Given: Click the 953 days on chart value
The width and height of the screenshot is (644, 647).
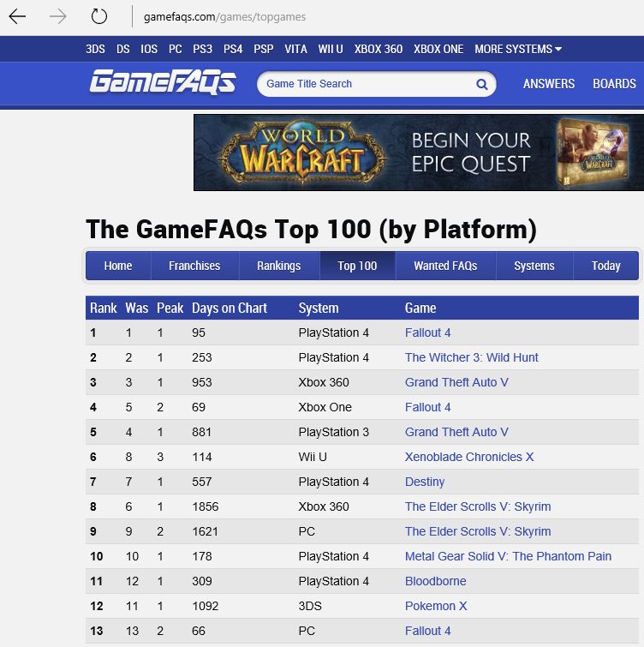Looking at the screenshot, I should (x=202, y=382).
